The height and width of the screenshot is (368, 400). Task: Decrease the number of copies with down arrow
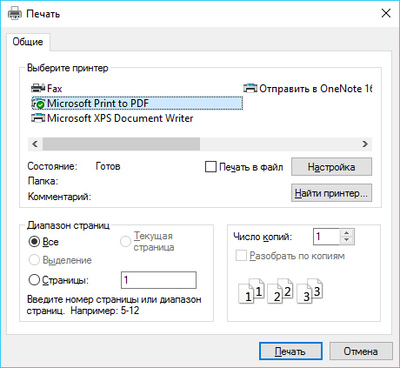347,240
